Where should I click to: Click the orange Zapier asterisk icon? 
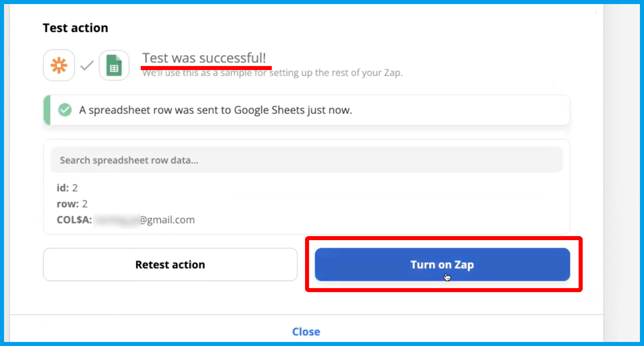59,66
